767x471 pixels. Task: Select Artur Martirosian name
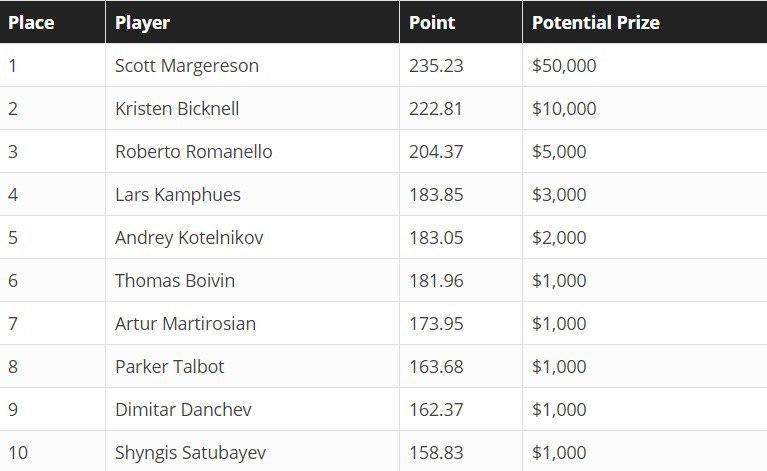[x=185, y=324]
